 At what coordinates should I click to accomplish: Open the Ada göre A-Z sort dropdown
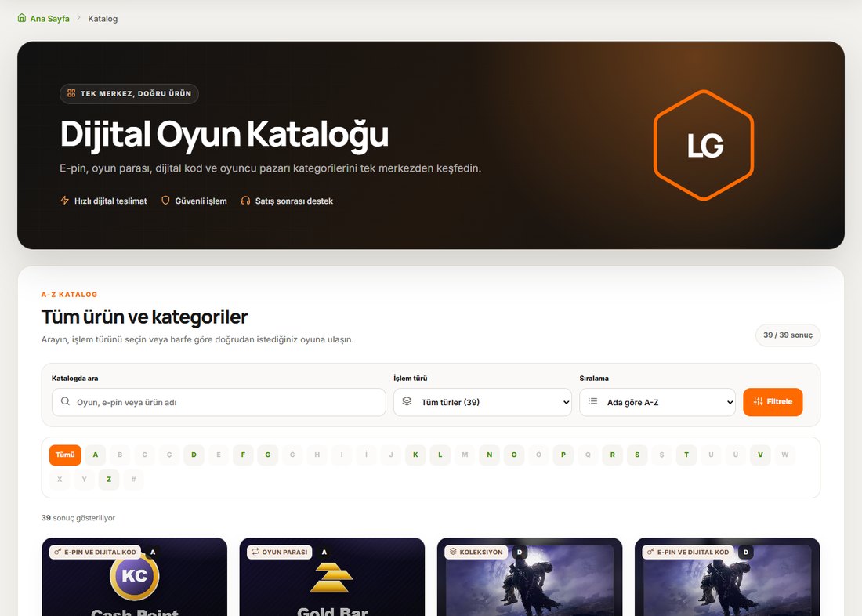(x=657, y=402)
